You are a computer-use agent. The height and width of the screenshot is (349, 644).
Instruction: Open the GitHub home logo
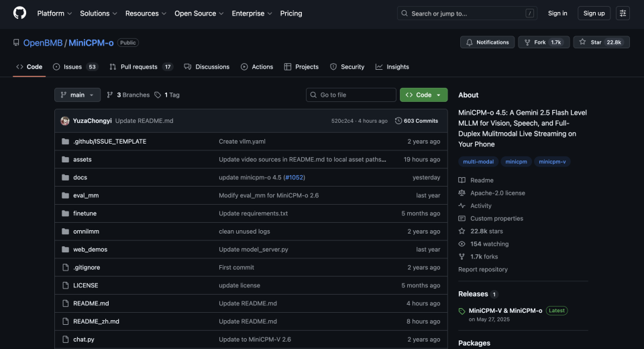pos(19,13)
